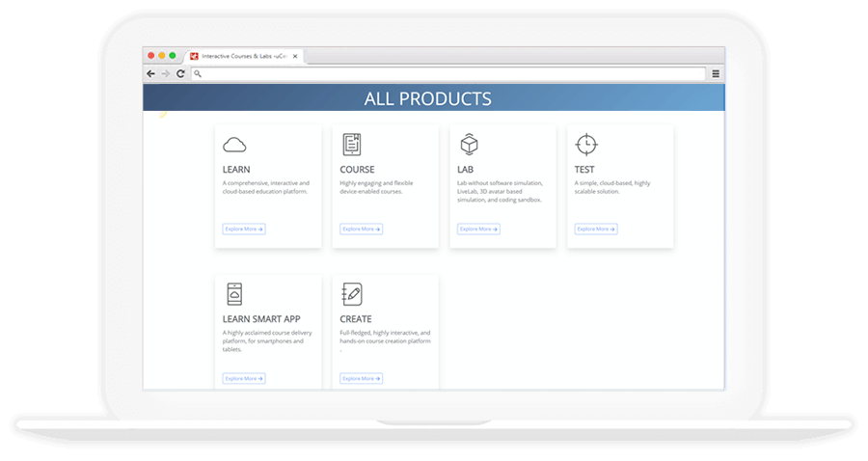Image resolution: width=868 pixels, height=461 pixels.
Task: Click the COURSE book icon
Action: click(352, 145)
